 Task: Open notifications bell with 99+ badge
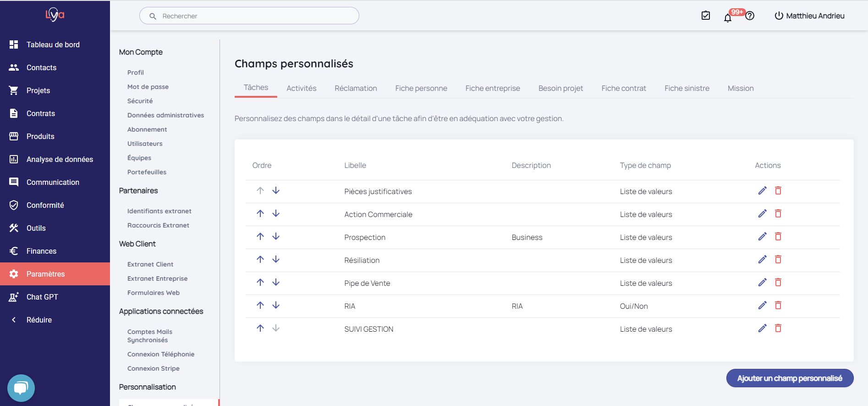728,17
